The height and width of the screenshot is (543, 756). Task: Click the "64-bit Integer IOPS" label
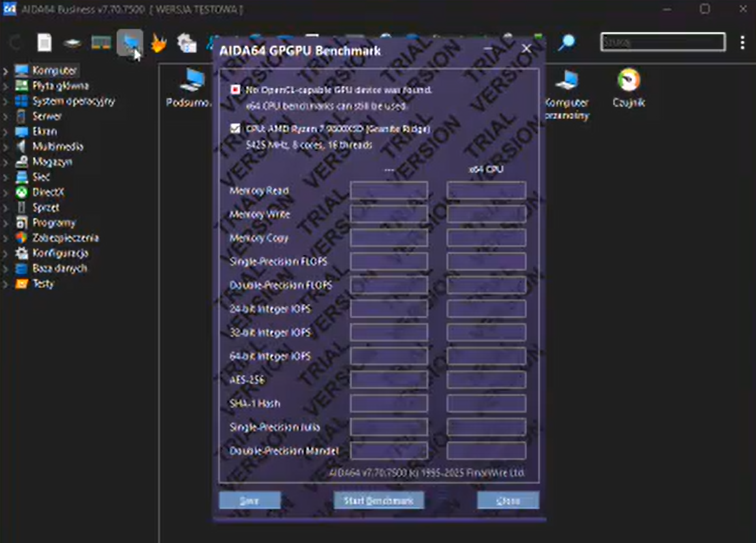tap(270, 356)
